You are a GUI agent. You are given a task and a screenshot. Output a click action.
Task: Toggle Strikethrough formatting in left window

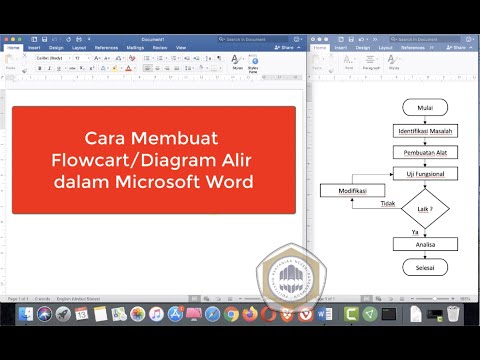point(72,68)
